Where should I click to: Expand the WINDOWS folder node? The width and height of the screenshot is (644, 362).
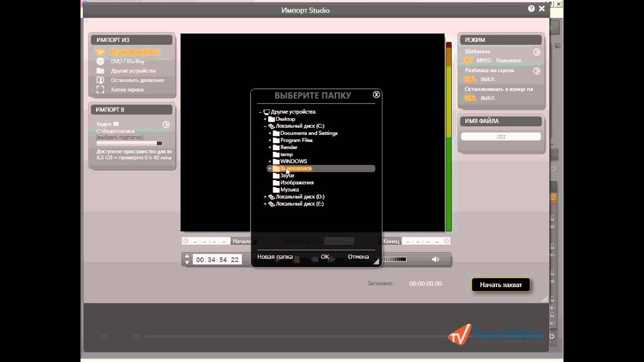[270, 161]
